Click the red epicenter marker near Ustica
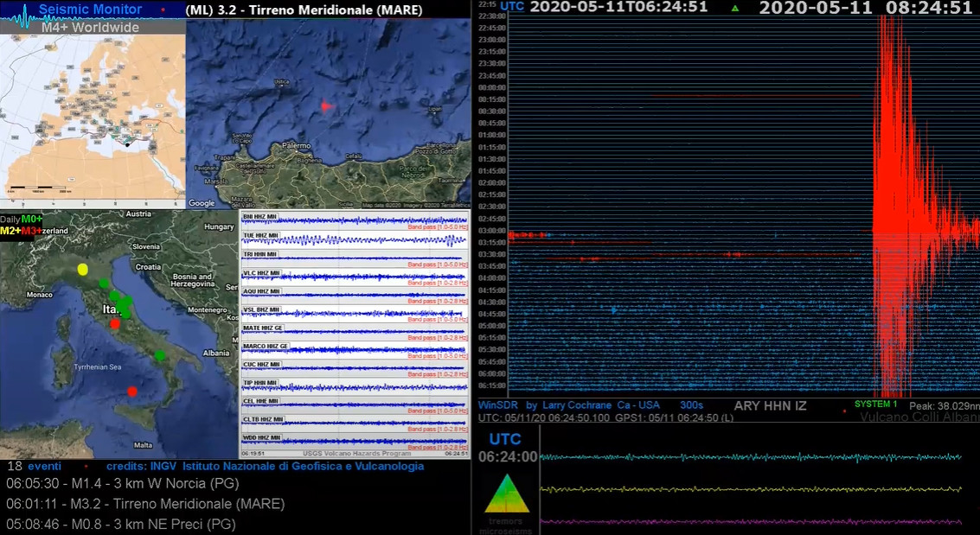The height and width of the screenshot is (535, 980). (x=325, y=106)
